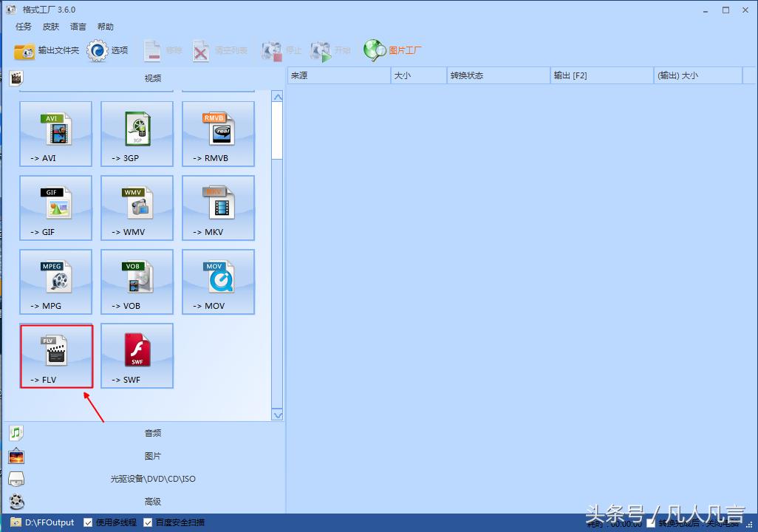Select the VOB conversion format
The height and width of the screenshot is (532, 758).
(x=137, y=282)
